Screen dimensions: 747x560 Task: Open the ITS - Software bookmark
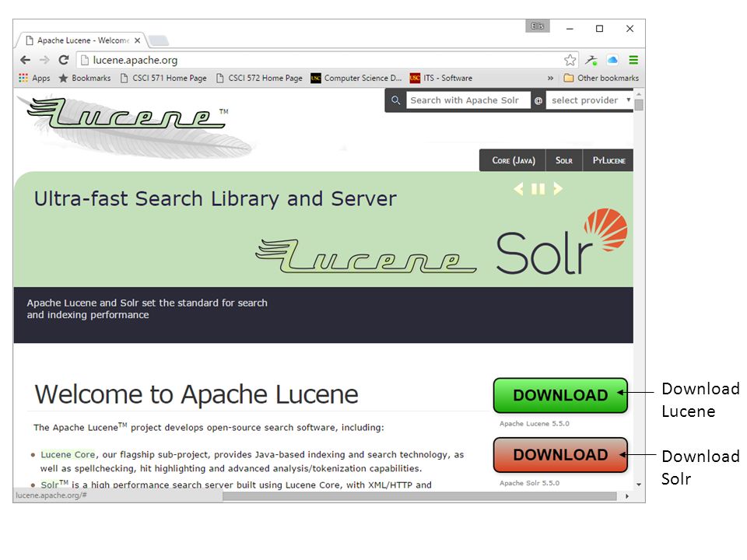442,78
